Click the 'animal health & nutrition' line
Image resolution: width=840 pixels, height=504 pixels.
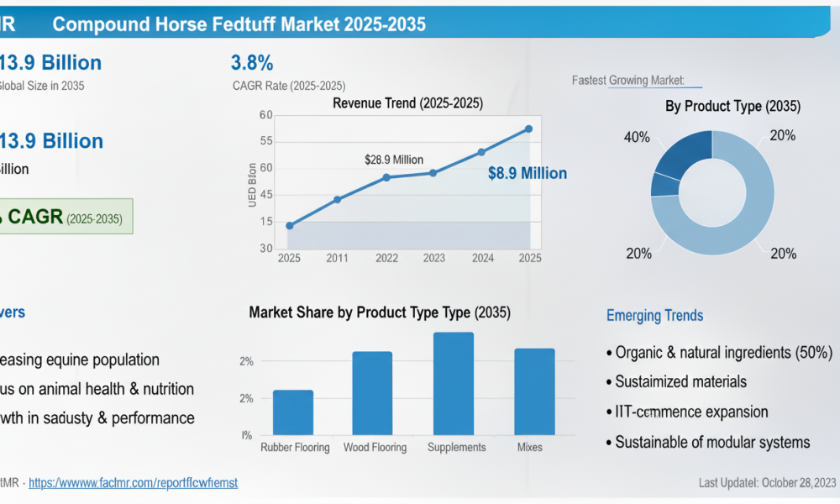click(97, 389)
